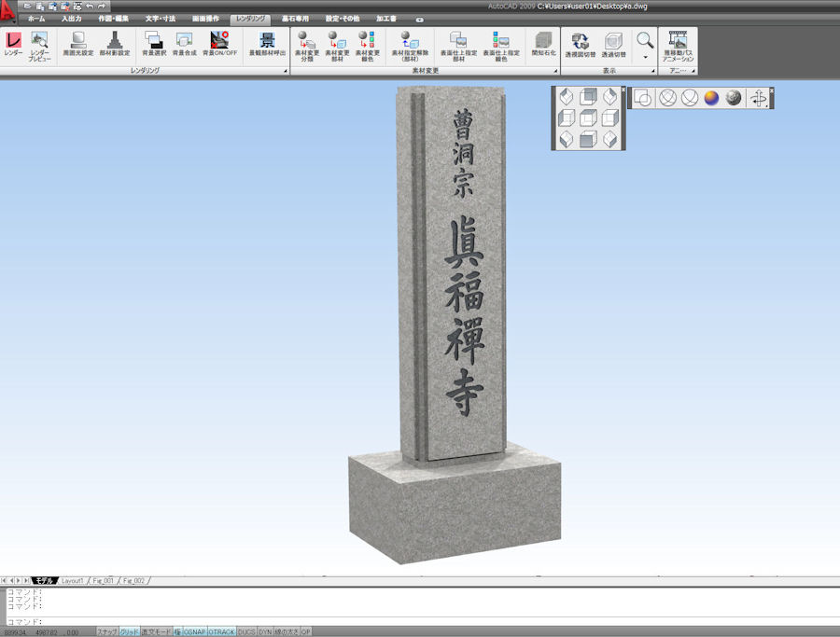Click the コマンド command line input
Image resolution: width=840 pixels, height=637 pixels.
pyautogui.click(x=423, y=621)
